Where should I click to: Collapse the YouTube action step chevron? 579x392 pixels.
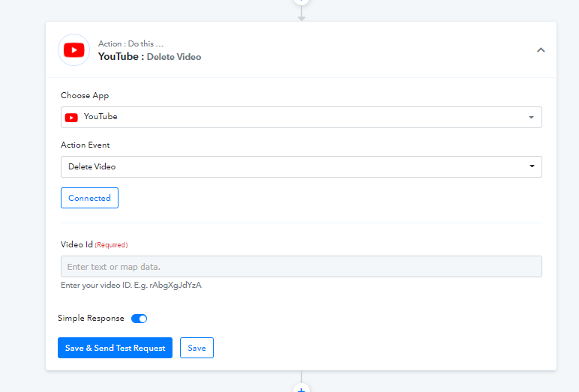click(x=541, y=49)
